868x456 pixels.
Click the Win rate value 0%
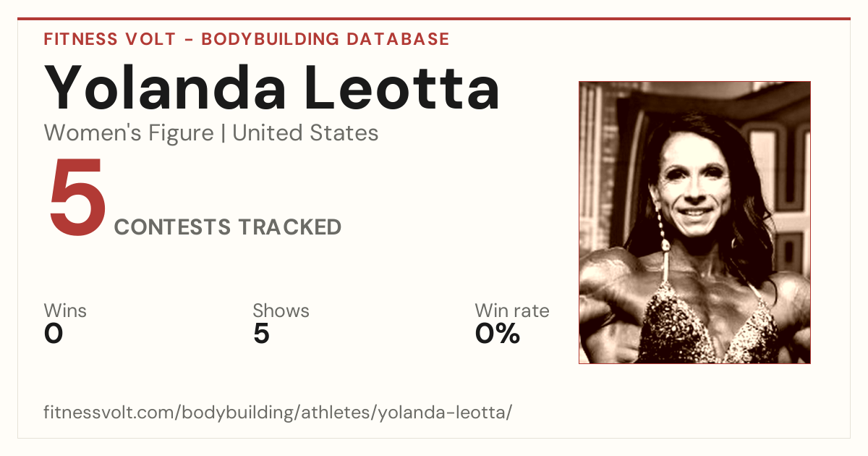point(498,334)
